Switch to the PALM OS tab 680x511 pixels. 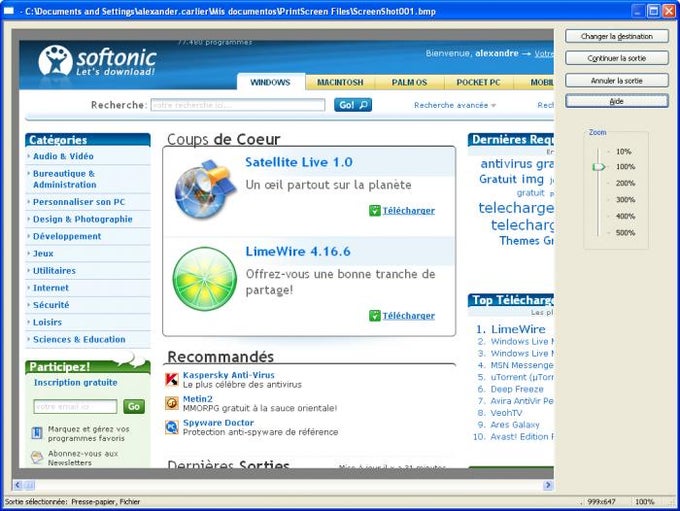coord(409,82)
